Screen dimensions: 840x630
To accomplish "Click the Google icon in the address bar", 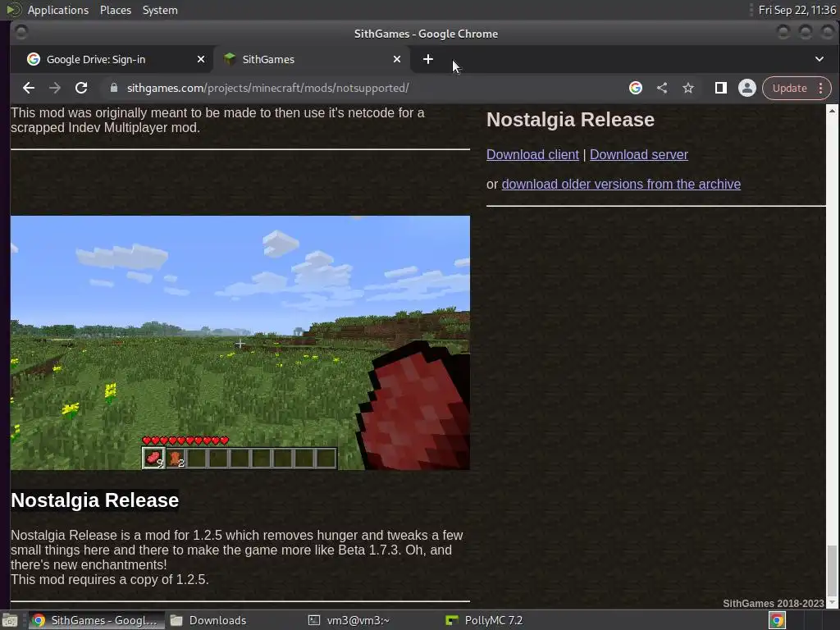I will click(x=636, y=88).
